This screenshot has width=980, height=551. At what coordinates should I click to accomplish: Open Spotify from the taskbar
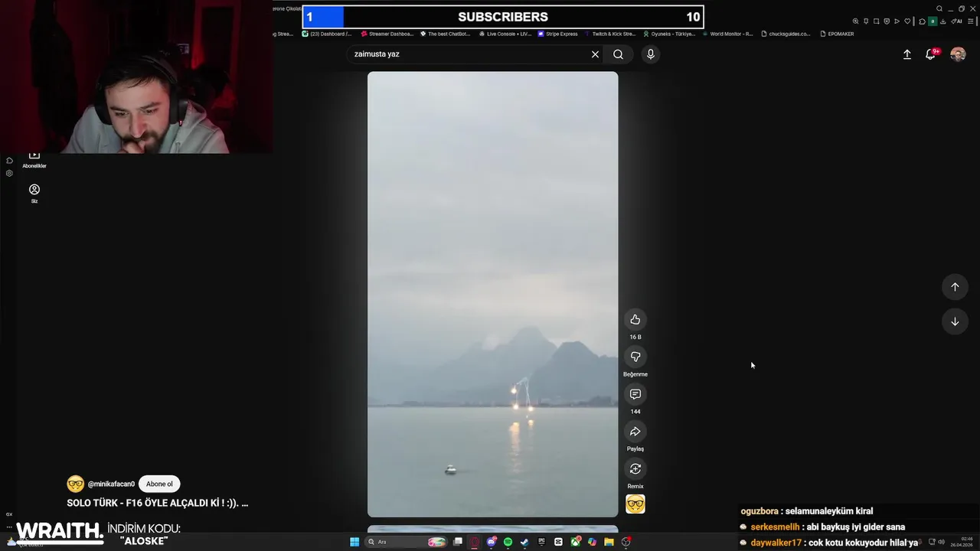click(508, 542)
